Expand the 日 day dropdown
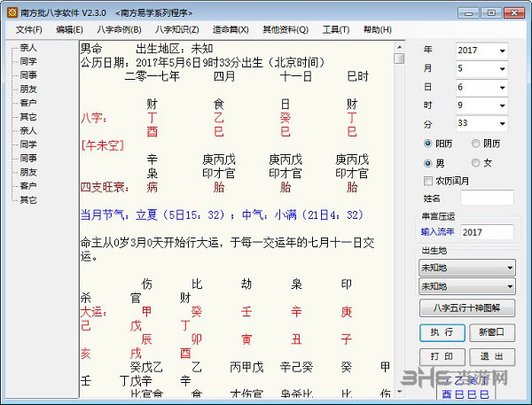Viewport: 532px width, 405px height. point(502,88)
